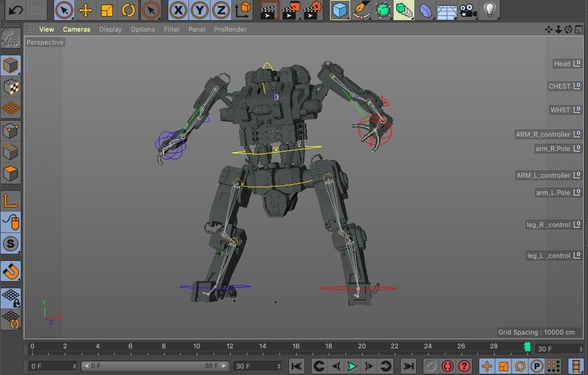Click the start frame 0 F stepper arrows
The height and width of the screenshot is (375, 588).
point(74,366)
